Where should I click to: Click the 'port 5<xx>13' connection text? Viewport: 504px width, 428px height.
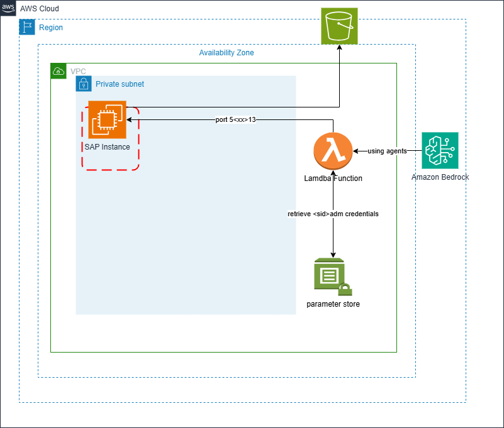click(x=236, y=119)
